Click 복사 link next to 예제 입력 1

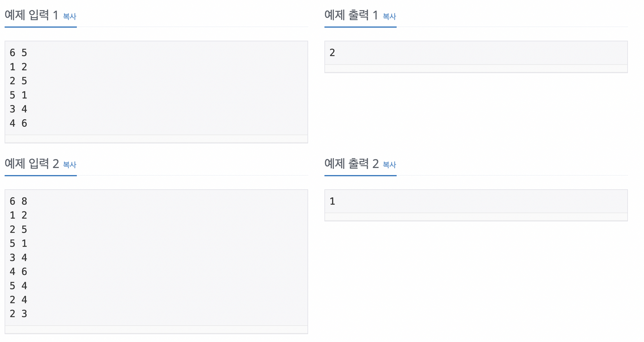[70, 16]
